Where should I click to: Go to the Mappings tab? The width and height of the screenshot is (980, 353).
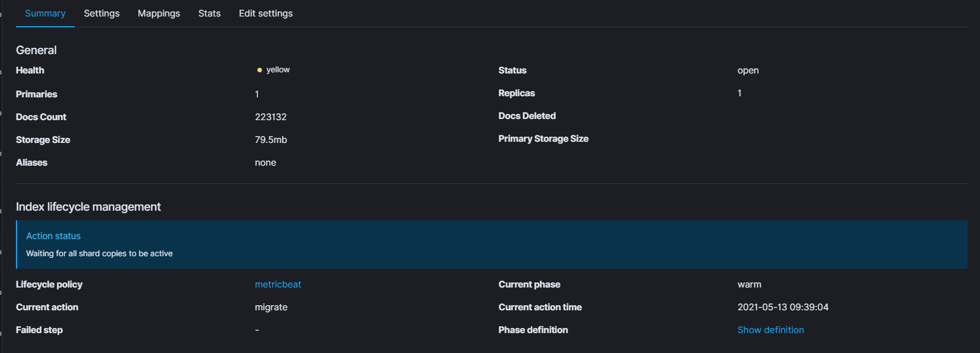click(x=159, y=14)
